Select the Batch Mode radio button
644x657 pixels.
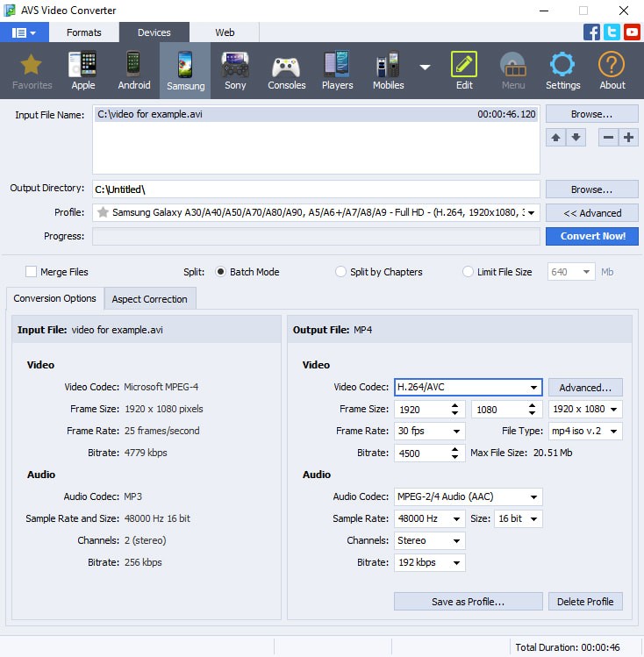220,272
